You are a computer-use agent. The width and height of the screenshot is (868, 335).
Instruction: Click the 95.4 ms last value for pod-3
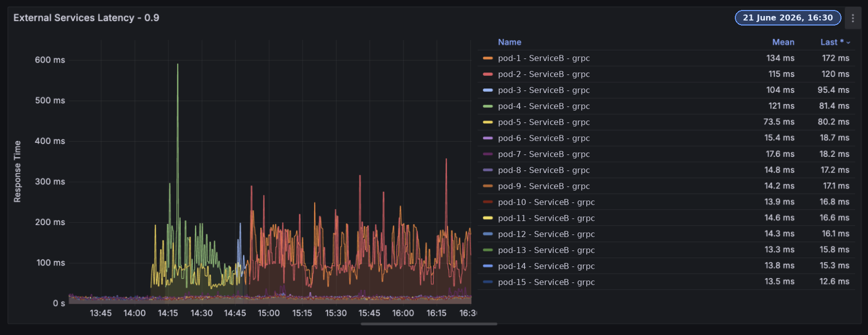833,90
